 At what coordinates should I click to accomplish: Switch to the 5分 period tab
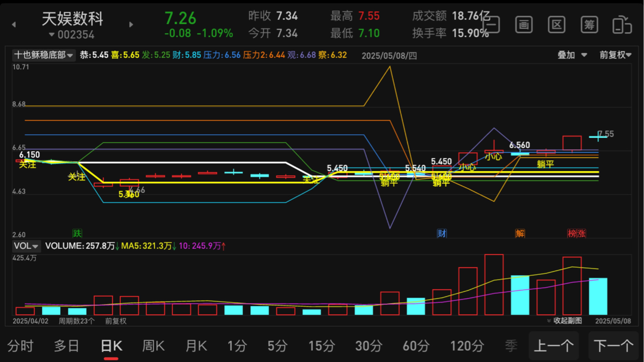(x=277, y=346)
